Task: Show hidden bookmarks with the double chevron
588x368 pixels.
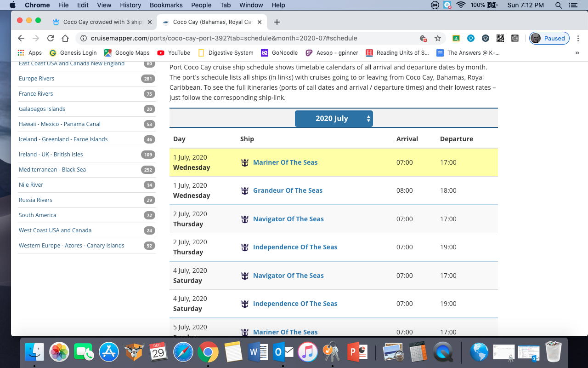Action: [x=577, y=53]
